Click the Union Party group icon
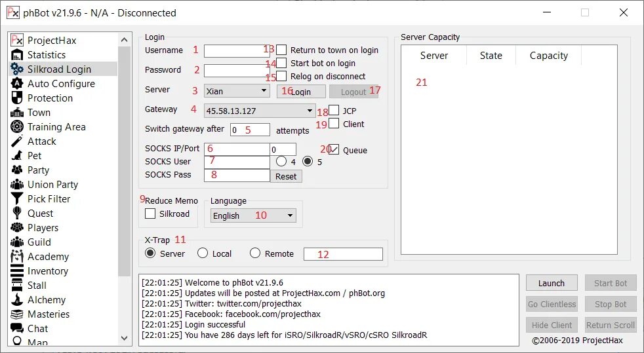This screenshot has height=353, width=644. pyautogui.click(x=17, y=184)
